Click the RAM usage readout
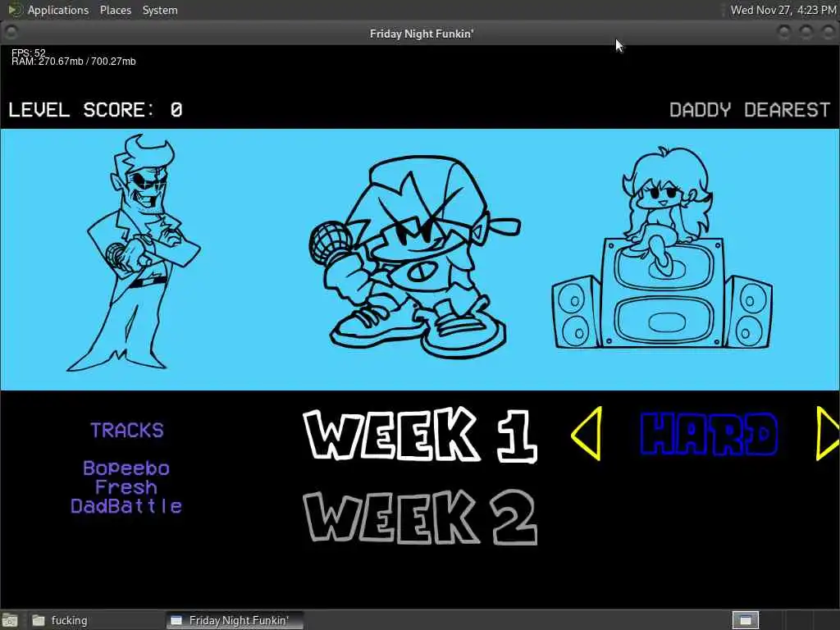840x630 pixels. tap(73, 61)
